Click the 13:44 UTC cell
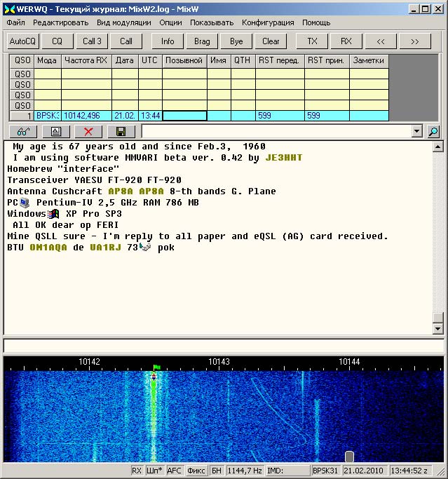 coord(150,116)
